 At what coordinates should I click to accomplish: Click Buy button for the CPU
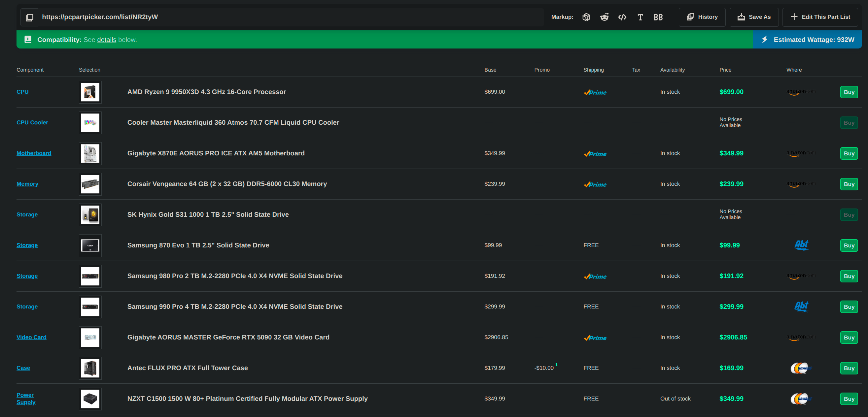849,92
